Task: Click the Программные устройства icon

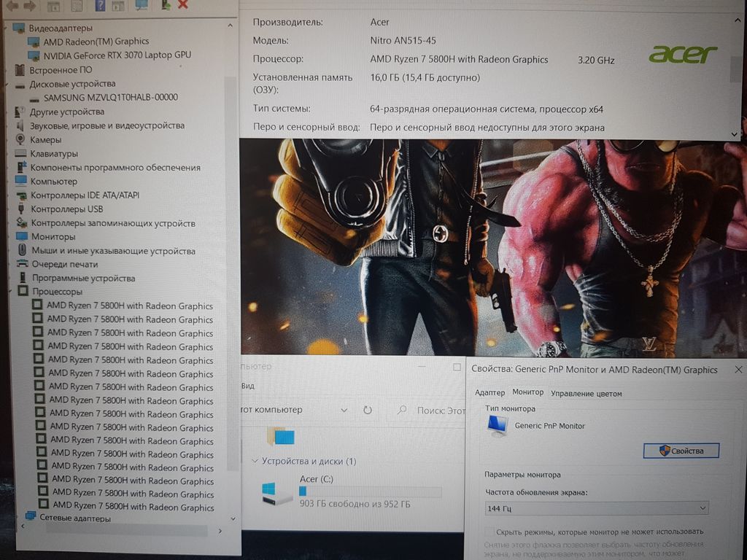Action: pos(23,278)
